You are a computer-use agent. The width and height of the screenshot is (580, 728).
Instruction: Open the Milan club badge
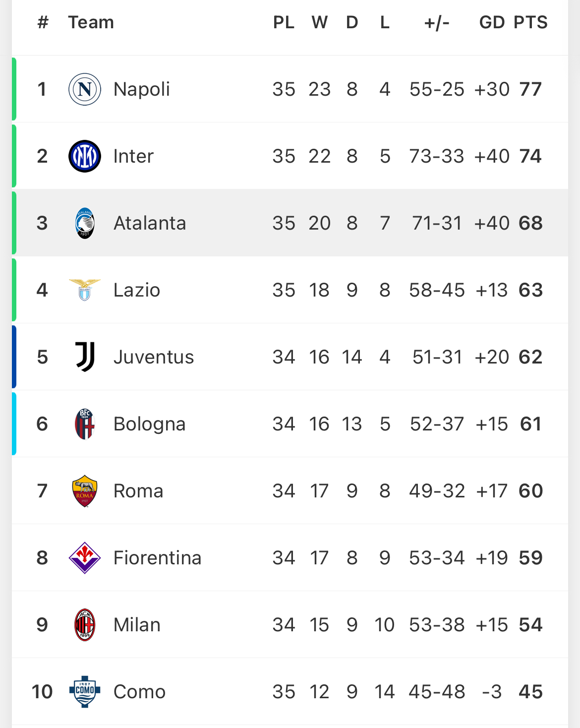85,625
